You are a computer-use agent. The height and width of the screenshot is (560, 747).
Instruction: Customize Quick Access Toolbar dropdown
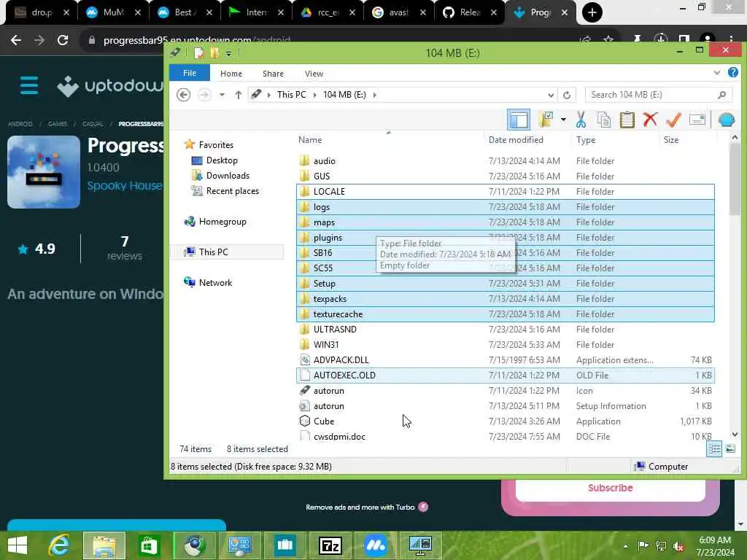(228, 53)
